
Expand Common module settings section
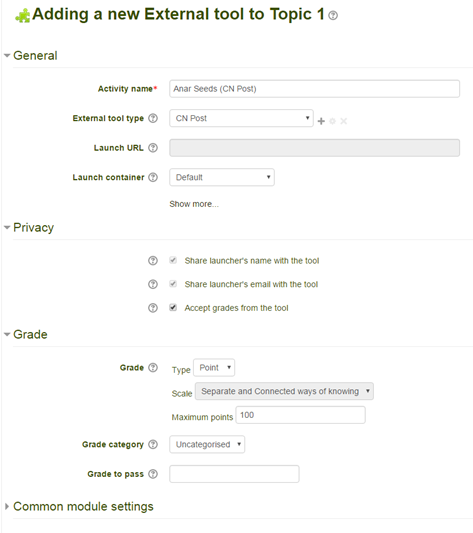[x=83, y=506]
